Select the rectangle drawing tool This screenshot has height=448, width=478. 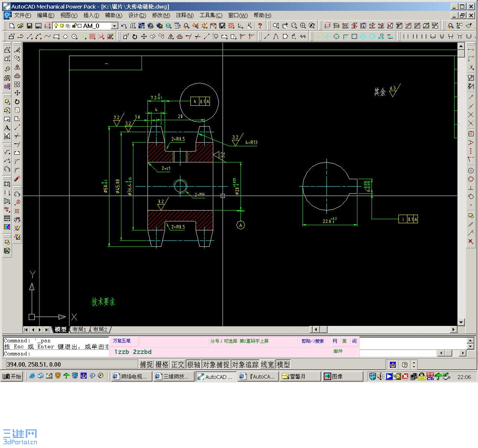(56, 37)
